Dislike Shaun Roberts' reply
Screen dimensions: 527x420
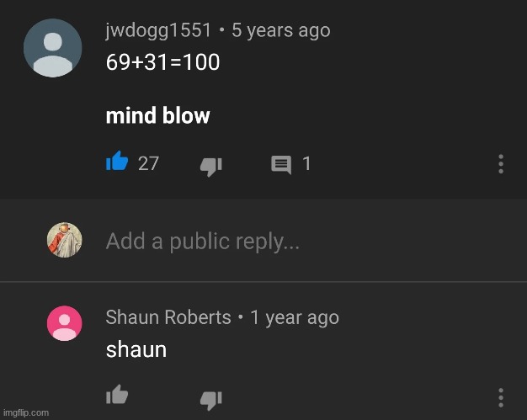click(211, 400)
